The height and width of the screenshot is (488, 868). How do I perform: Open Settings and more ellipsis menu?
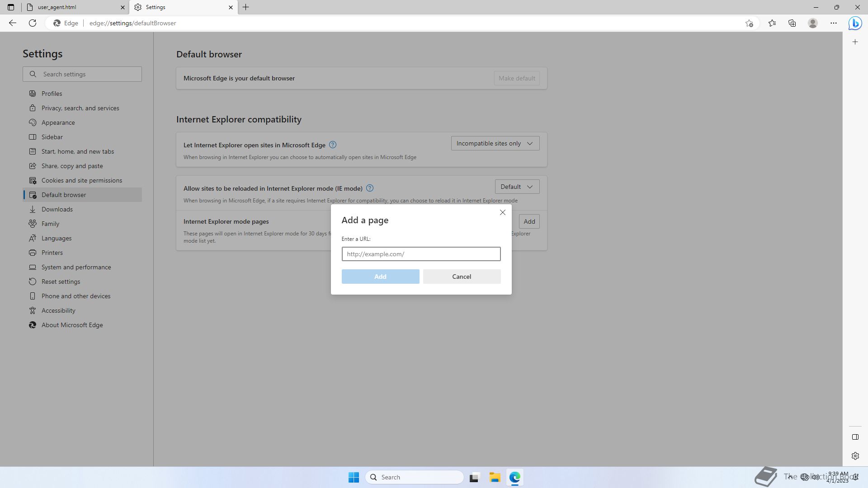pos(834,23)
